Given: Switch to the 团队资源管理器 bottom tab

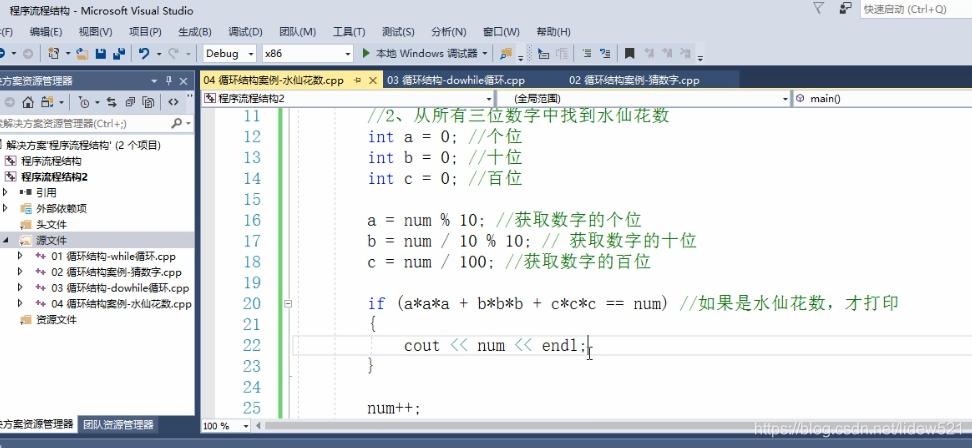Looking at the screenshot, I should (118, 424).
